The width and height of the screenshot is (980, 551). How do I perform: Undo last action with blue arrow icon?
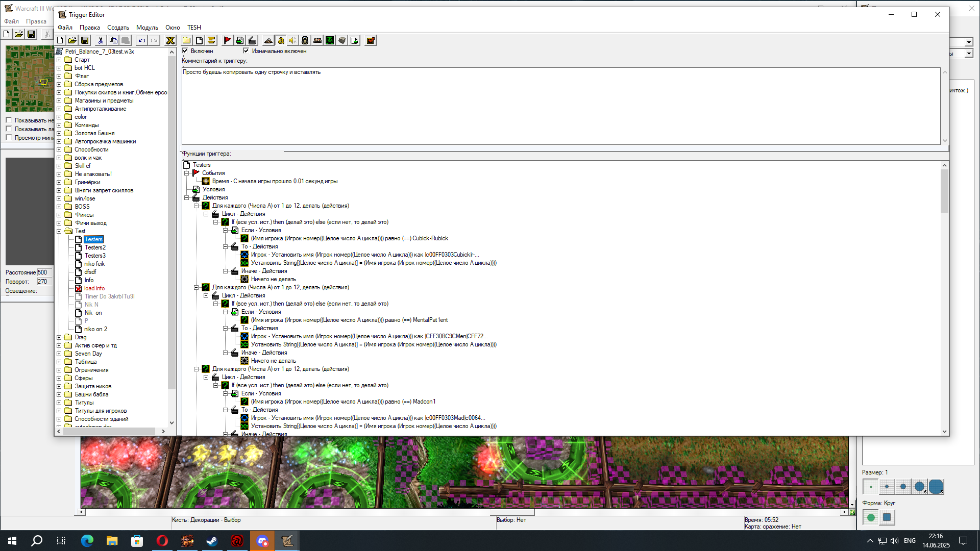tap(142, 40)
